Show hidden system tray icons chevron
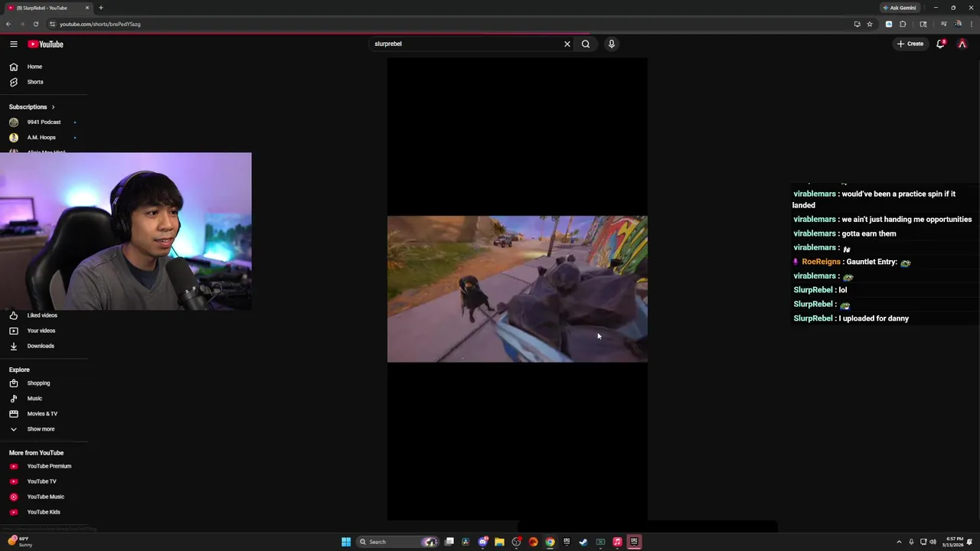980x551 pixels. 899,542
